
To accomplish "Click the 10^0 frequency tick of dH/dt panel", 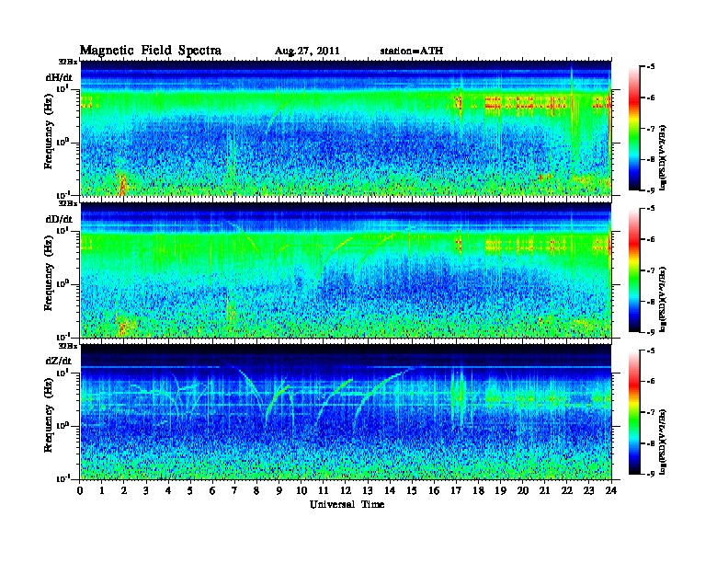I will click(x=63, y=142).
